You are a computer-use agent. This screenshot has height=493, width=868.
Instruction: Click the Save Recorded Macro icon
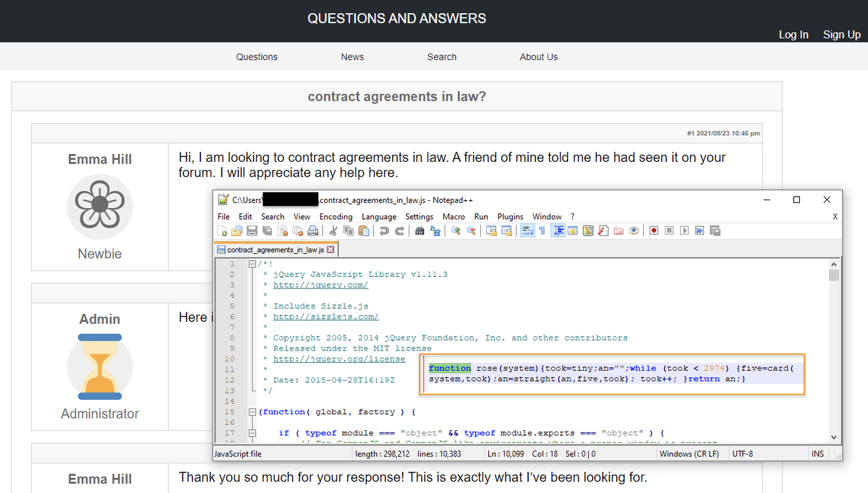pos(715,231)
